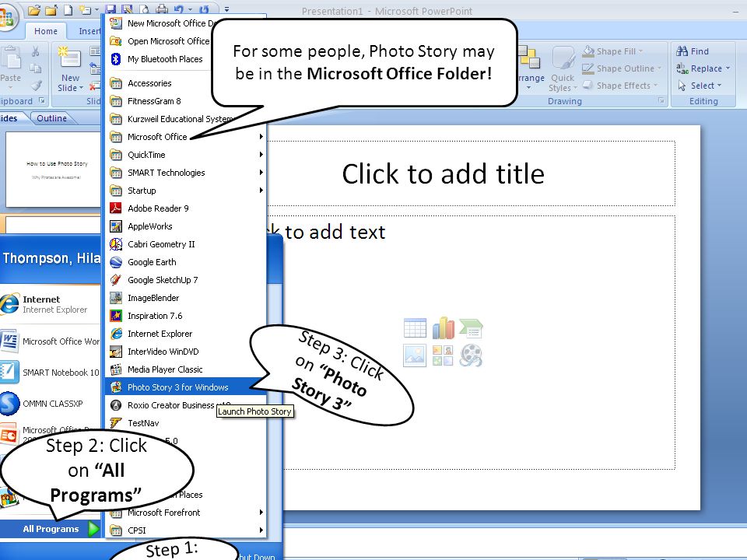
Task: Click Insert Picture from File icon
Action: 415,355
